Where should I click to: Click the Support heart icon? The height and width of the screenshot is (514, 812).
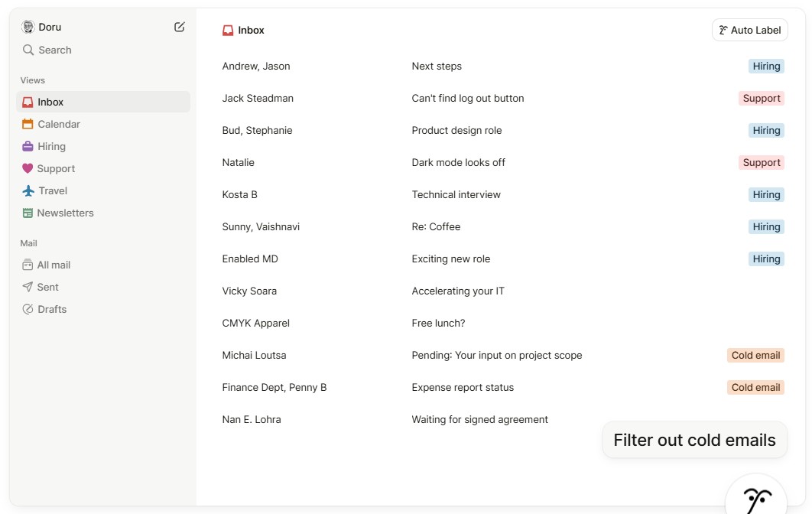(x=28, y=168)
